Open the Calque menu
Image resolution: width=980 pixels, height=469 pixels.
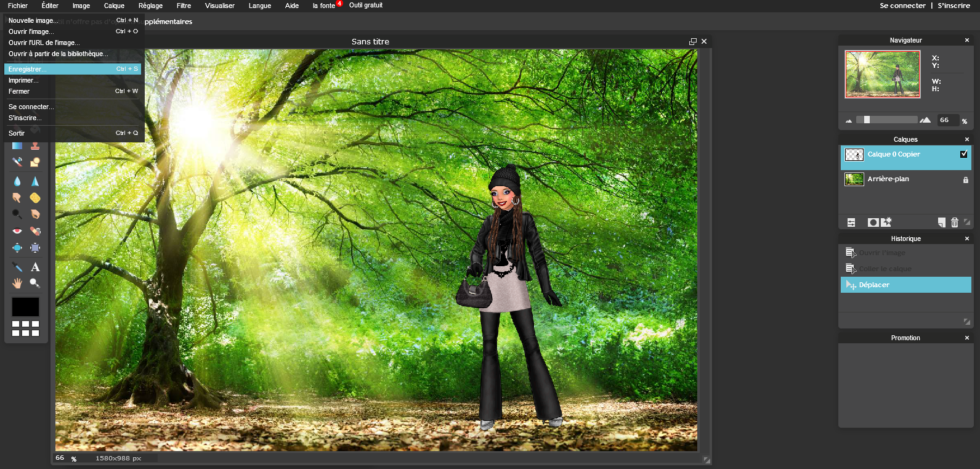(114, 6)
